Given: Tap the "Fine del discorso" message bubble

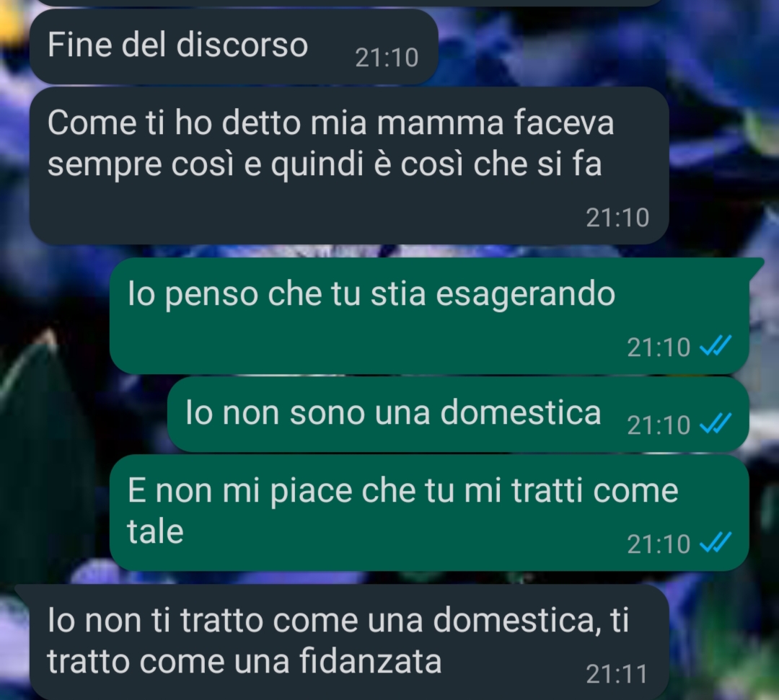Looking at the screenshot, I should [x=234, y=47].
